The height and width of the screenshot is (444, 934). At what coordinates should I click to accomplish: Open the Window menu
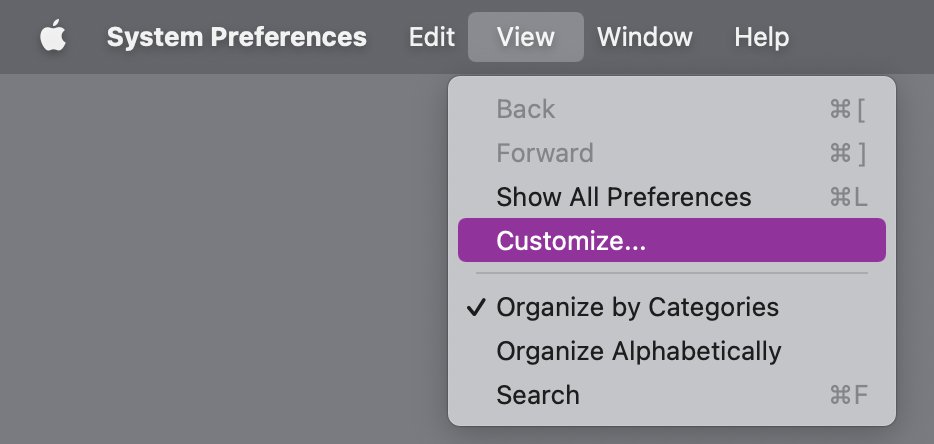coord(645,37)
